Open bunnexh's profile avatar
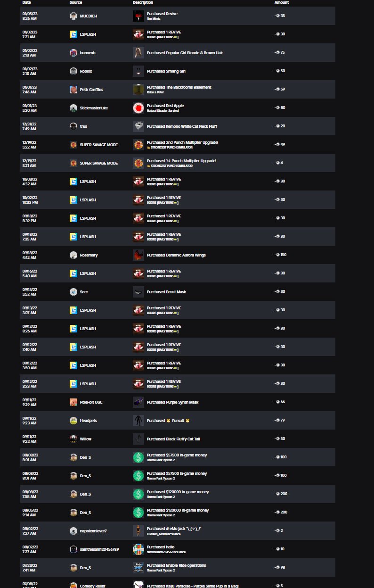 click(73, 53)
